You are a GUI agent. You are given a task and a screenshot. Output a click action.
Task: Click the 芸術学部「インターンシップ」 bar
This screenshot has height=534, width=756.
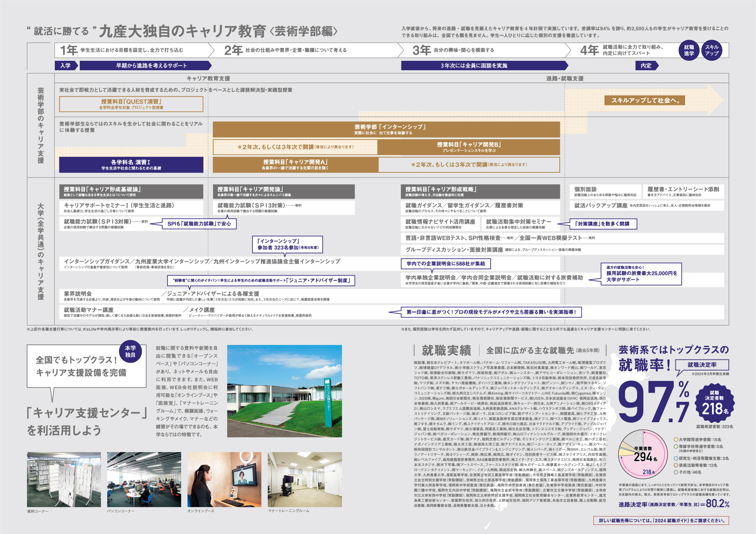click(x=386, y=130)
